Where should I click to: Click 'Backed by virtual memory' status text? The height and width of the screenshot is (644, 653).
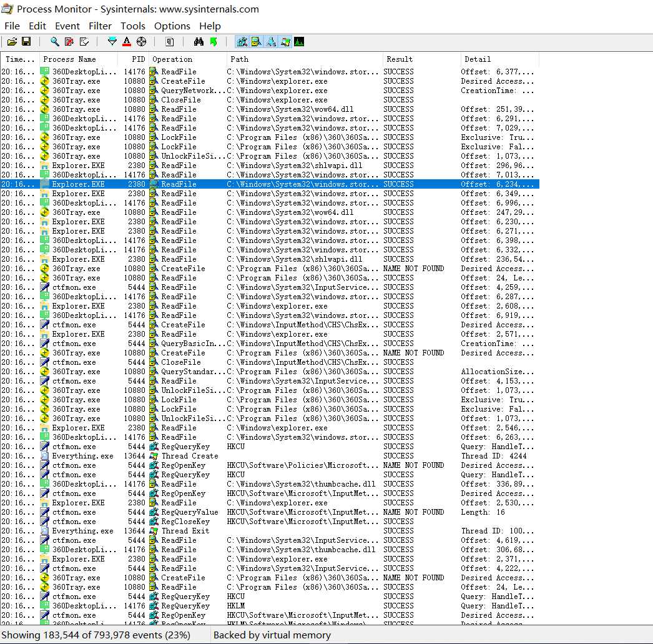point(272,635)
